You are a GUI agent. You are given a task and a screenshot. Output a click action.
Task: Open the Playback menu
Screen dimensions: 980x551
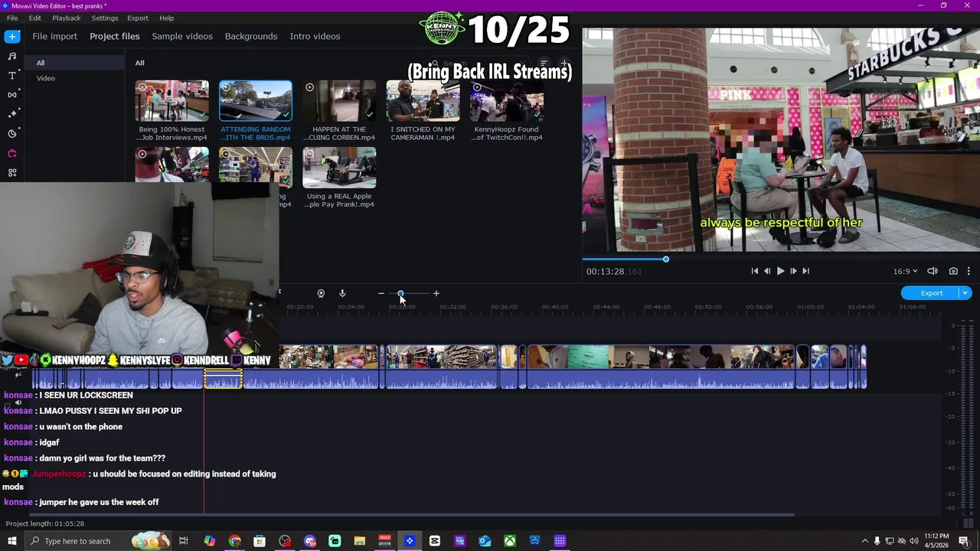[67, 18]
